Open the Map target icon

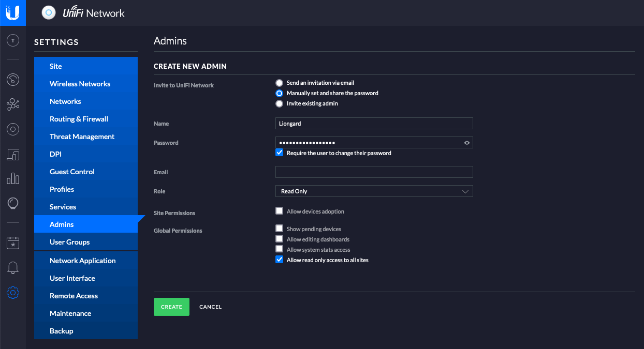[x=13, y=129]
